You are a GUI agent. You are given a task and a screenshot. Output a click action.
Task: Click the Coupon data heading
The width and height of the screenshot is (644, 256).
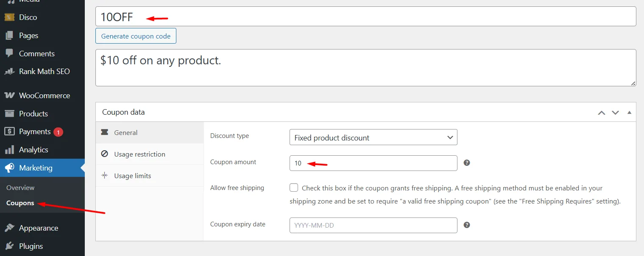pyautogui.click(x=123, y=112)
